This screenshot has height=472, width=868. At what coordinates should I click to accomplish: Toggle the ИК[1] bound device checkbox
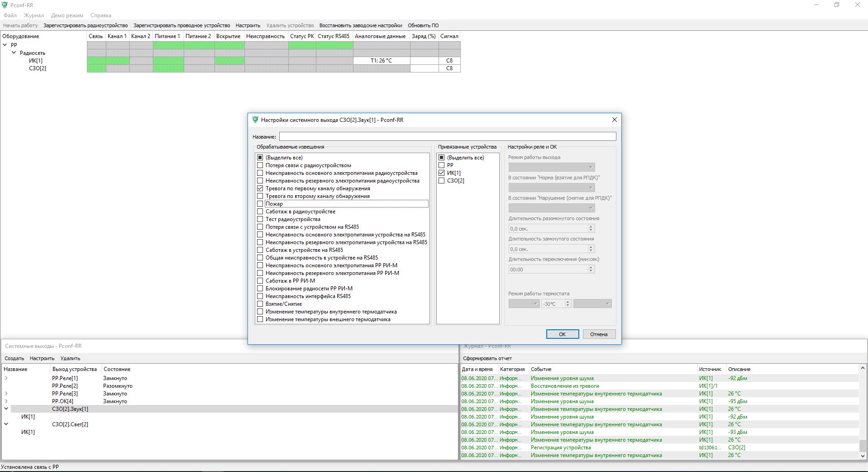point(442,173)
